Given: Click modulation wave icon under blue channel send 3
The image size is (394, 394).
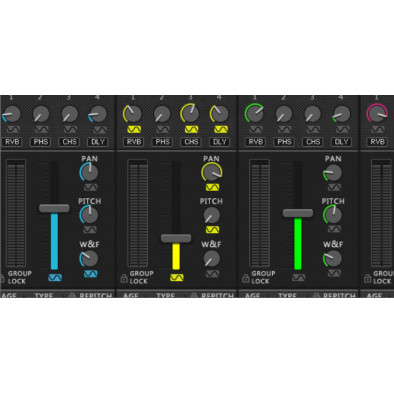Looking at the screenshot, I should point(70,129).
